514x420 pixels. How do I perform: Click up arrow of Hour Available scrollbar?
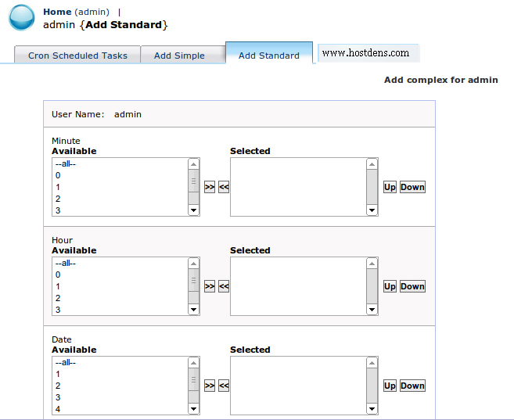pos(194,264)
